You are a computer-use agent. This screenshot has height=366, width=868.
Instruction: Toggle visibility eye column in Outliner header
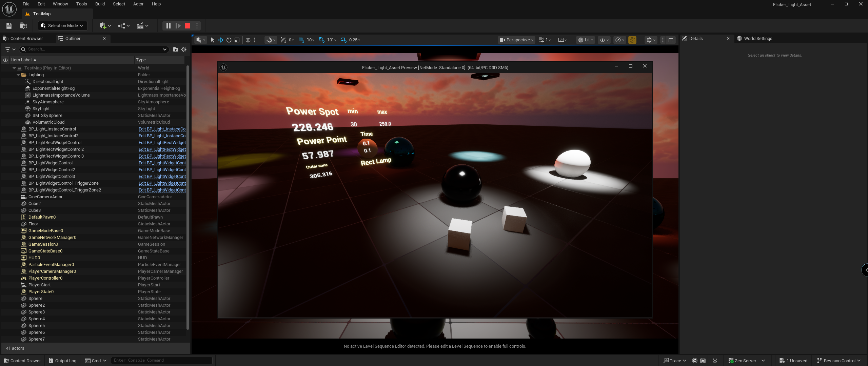(x=5, y=60)
